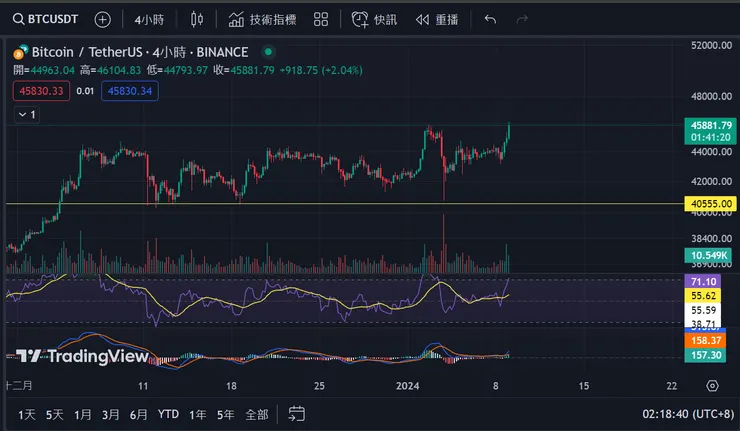This screenshot has height=431, width=740.
Task: Click the green MACD label 157.30
Action: pyautogui.click(x=705, y=355)
